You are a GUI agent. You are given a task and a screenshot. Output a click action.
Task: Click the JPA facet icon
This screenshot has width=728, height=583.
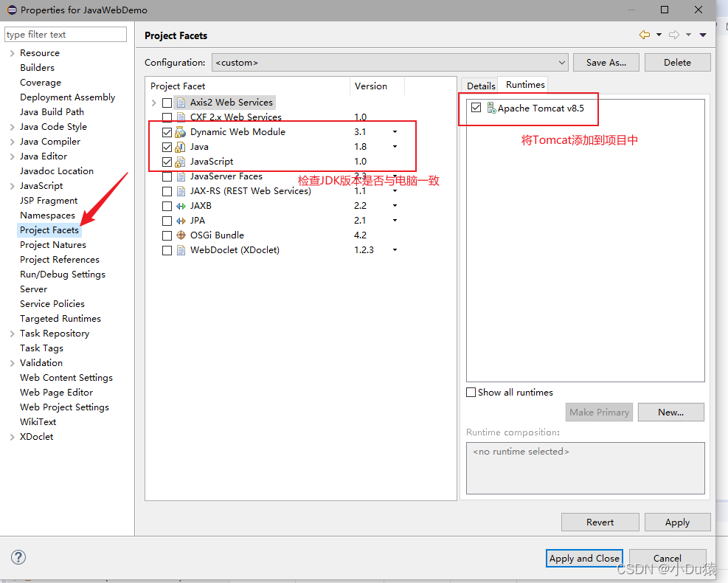click(x=181, y=221)
